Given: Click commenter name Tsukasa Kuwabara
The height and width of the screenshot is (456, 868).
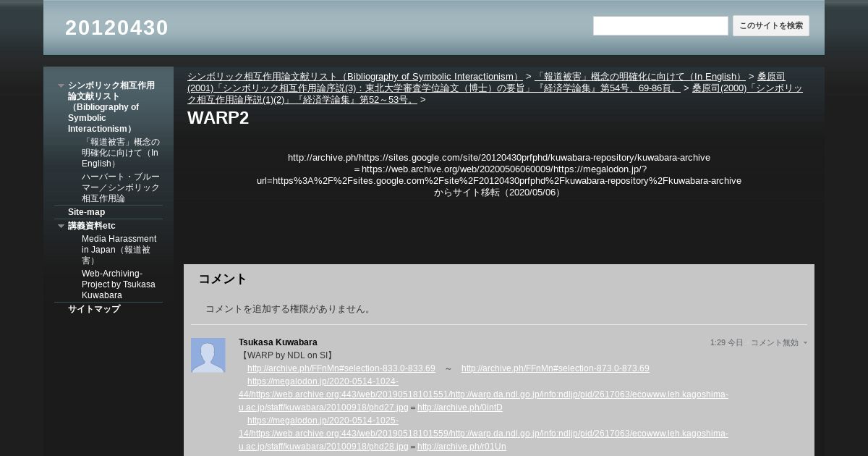Looking at the screenshot, I should (278, 342).
